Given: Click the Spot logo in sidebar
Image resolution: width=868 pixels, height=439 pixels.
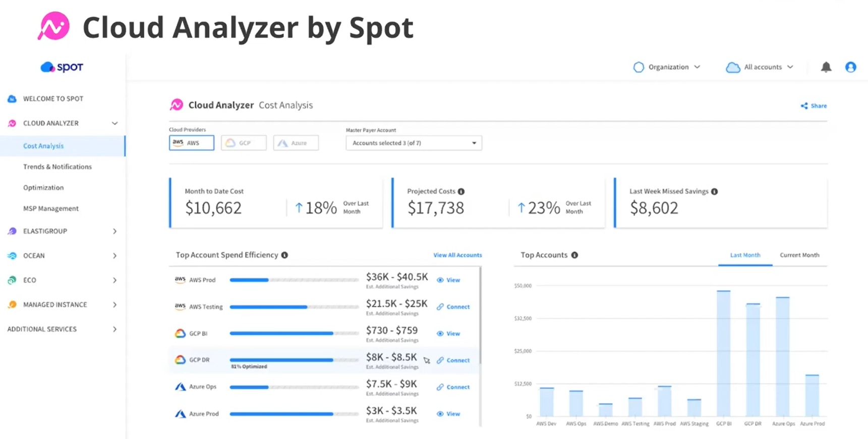Looking at the screenshot, I should [62, 67].
